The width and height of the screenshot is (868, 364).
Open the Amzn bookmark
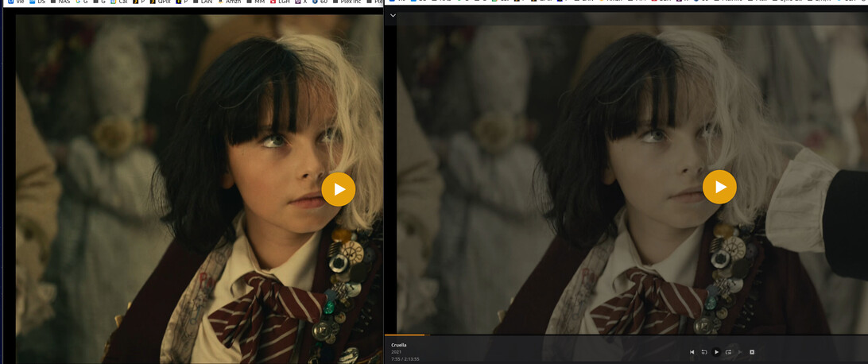(229, 2)
